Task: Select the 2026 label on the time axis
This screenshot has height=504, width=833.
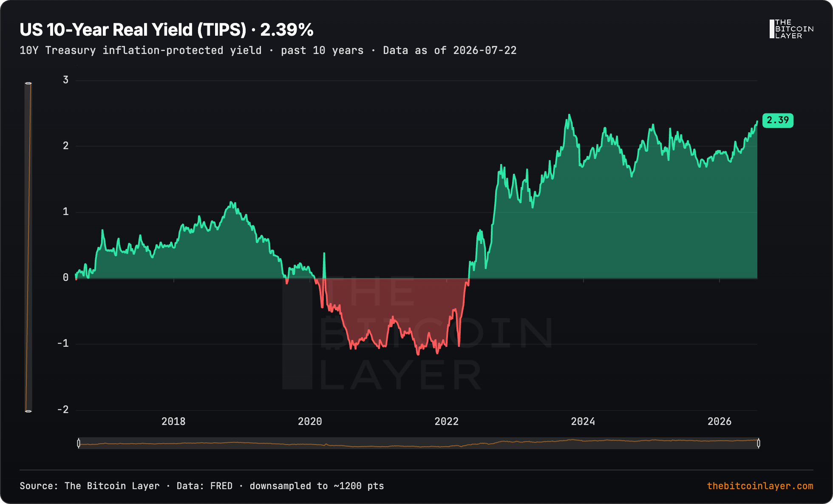Action: tap(719, 421)
